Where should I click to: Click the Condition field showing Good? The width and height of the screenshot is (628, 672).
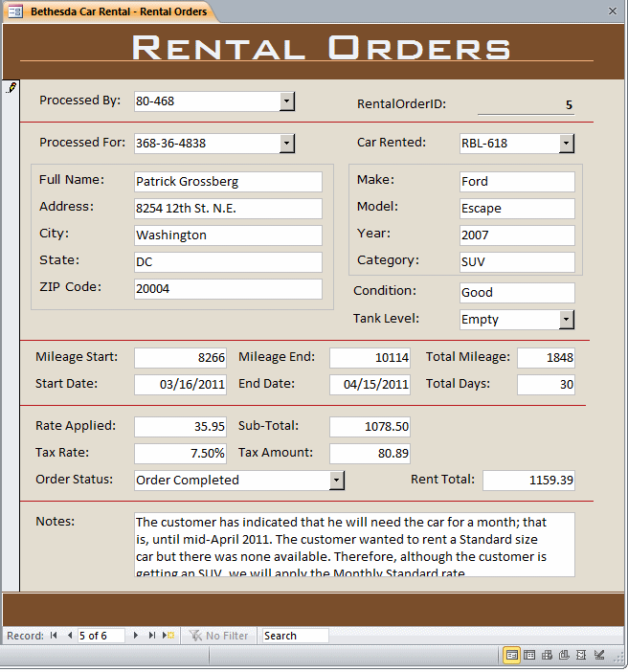click(517, 293)
